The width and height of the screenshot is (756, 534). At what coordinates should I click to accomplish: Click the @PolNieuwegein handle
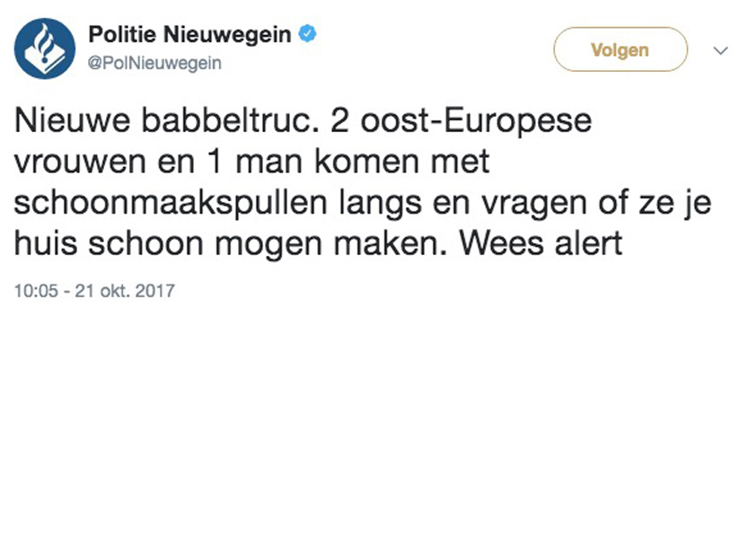click(x=154, y=64)
